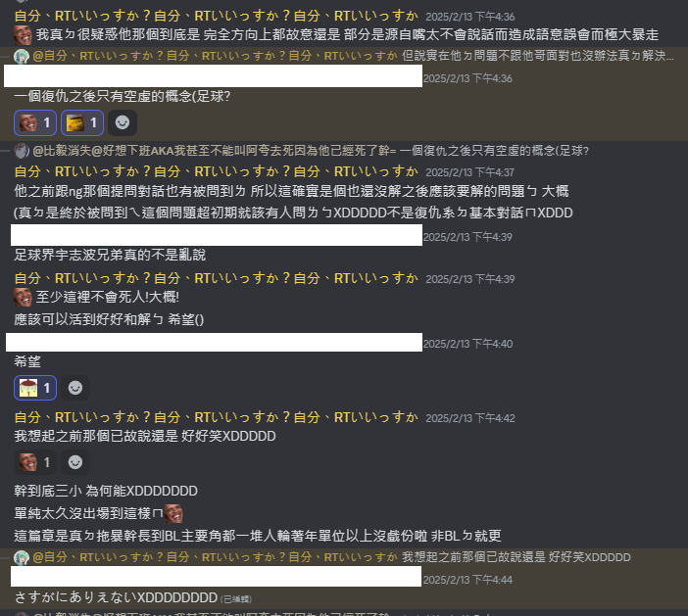Click the face emoji before 我真ㄉ很疑惑

tap(23, 34)
